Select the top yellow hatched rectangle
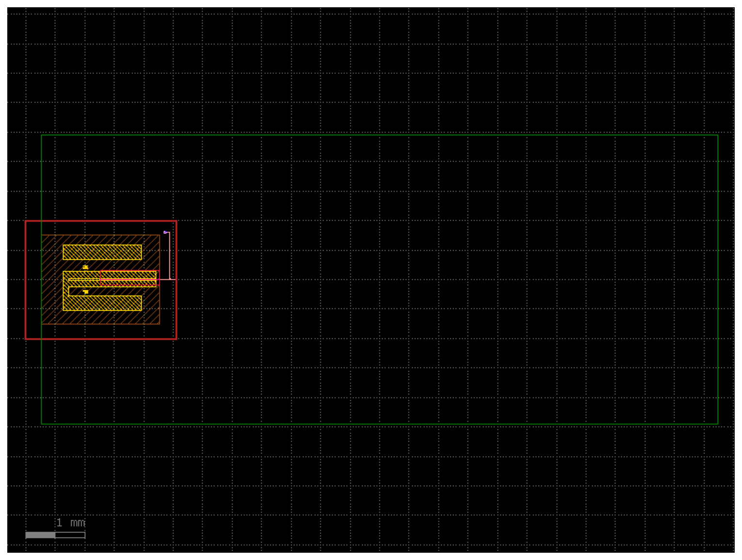Screen dimensions: 742x560 (x=102, y=252)
